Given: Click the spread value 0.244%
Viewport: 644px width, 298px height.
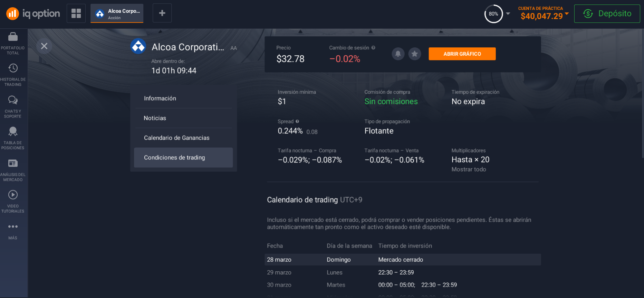Looking at the screenshot, I should (290, 131).
